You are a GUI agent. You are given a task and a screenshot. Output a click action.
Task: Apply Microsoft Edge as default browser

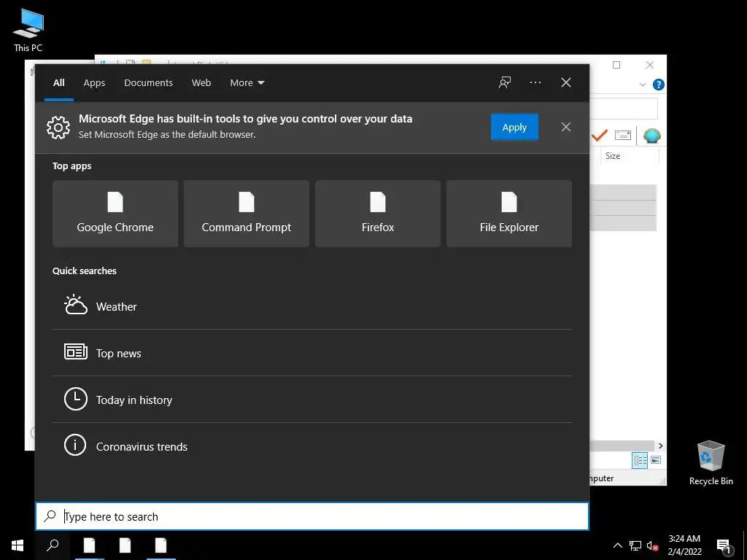point(514,127)
